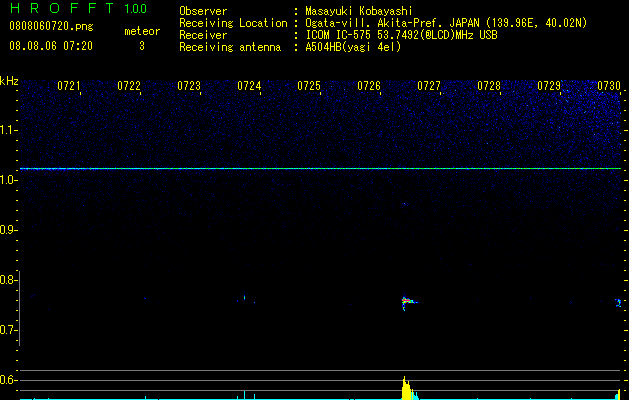Click the 0721 time marker
This screenshot has width=629, height=400.
69,86
